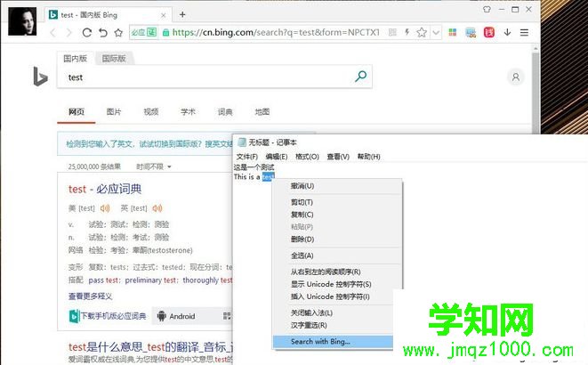The image size is (588, 365).
Task: Select the 学术 results tab
Action: pyautogui.click(x=188, y=112)
